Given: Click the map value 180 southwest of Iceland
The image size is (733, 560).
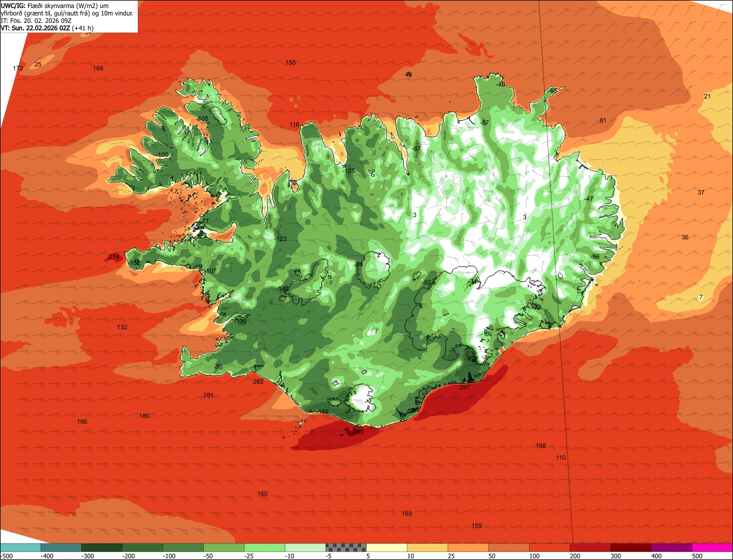Looking at the screenshot, I should tap(144, 416).
